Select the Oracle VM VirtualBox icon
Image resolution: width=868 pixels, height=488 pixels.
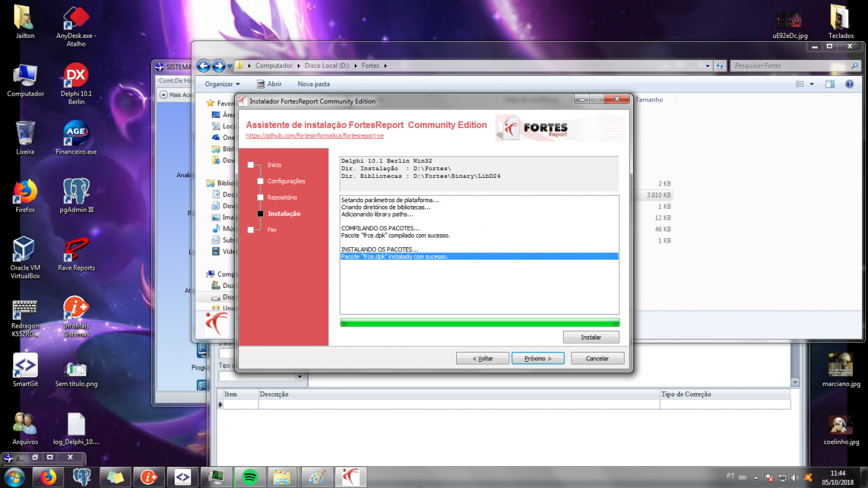coord(26,257)
